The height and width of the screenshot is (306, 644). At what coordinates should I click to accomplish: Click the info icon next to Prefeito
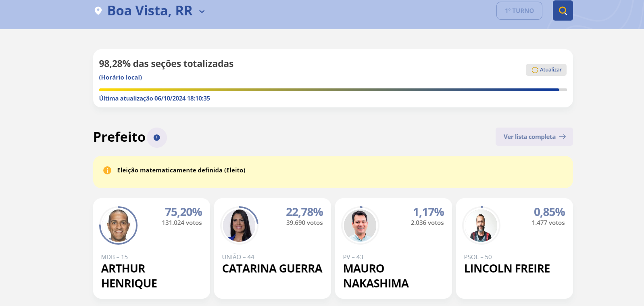click(x=157, y=138)
